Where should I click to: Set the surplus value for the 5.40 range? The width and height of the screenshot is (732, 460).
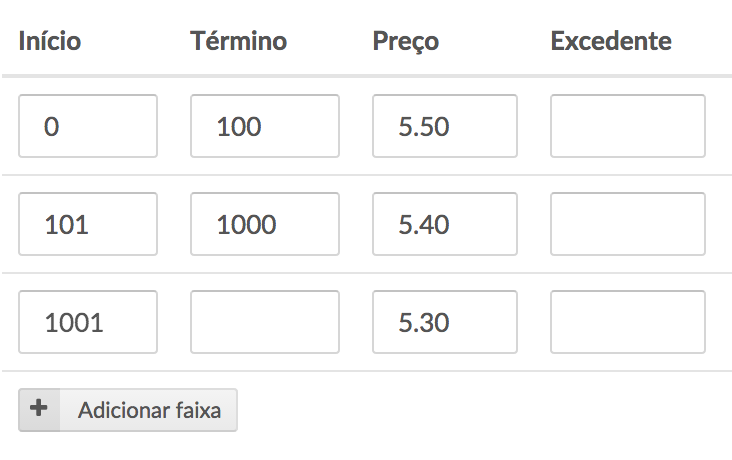[x=628, y=224]
